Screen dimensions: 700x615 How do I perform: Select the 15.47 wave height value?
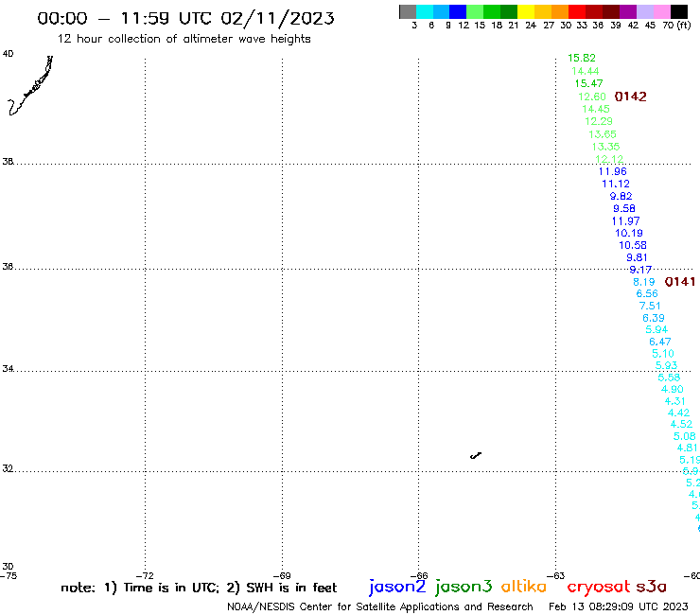tap(588, 83)
